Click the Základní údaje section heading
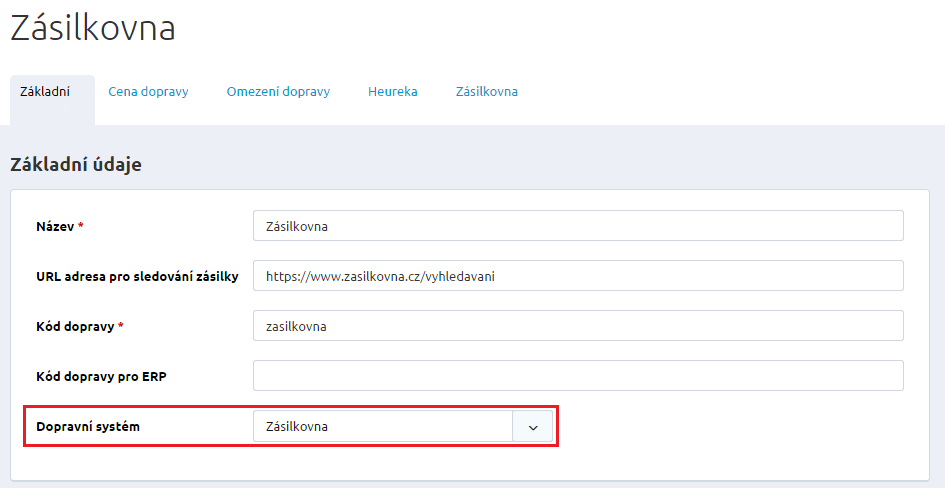Image resolution: width=945 pixels, height=488 pixels. pyautogui.click(x=76, y=165)
